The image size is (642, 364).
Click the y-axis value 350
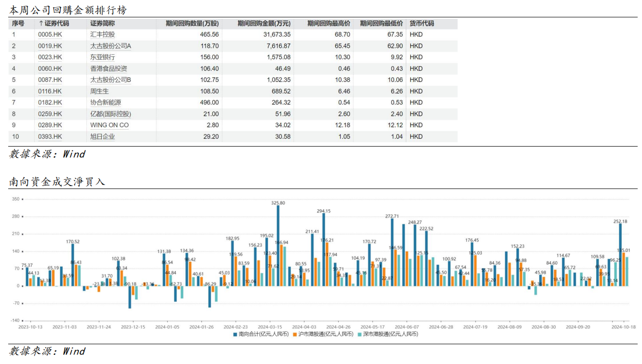[15, 199]
